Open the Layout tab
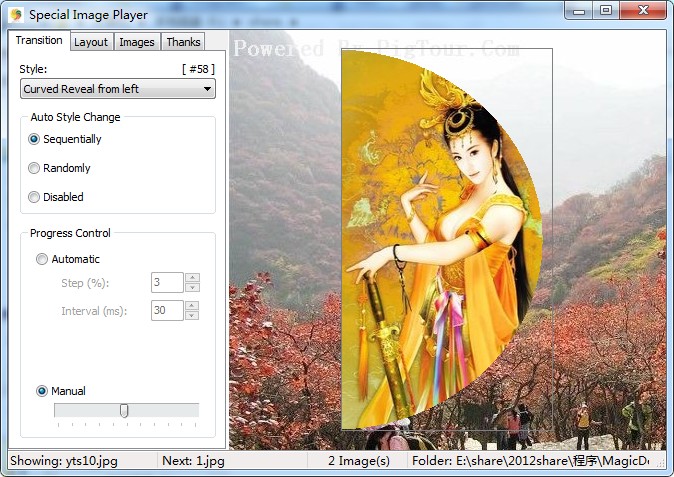This screenshot has width=674, height=477. 91,42
